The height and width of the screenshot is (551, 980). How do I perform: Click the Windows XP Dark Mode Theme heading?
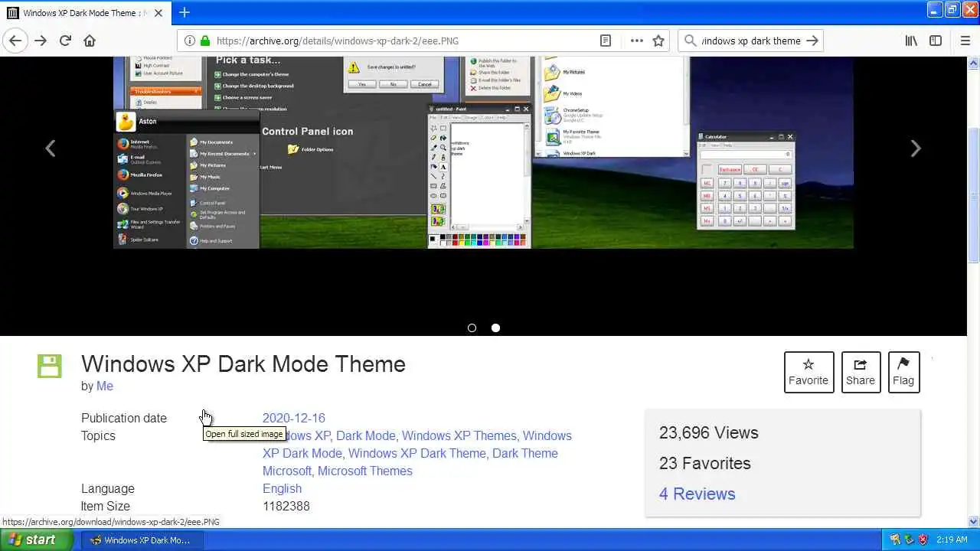[x=243, y=364]
